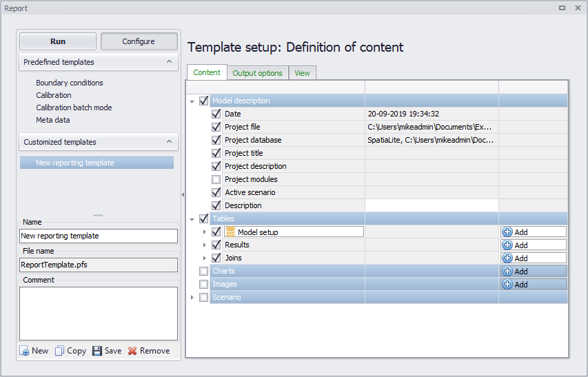Viewport: 588px width, 377px height.
Task: Collapse the Customized templates section
Action: [x=169, y=141]
